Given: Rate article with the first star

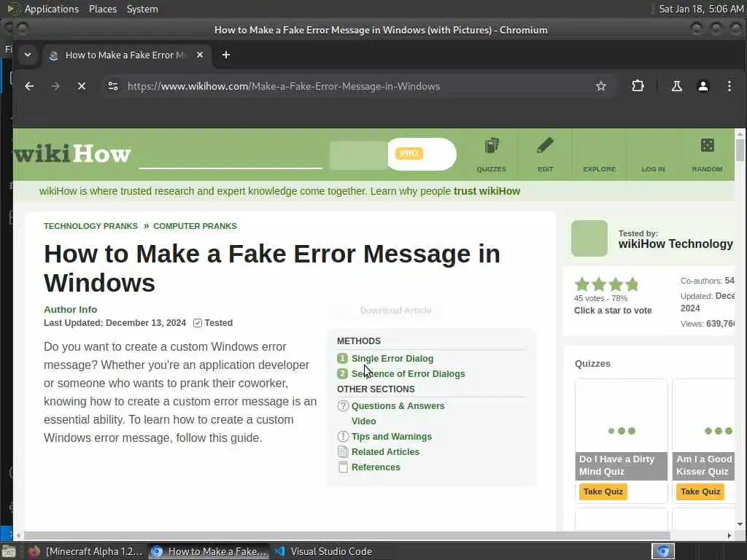Looking at the screenshot, I should point(581,284).
